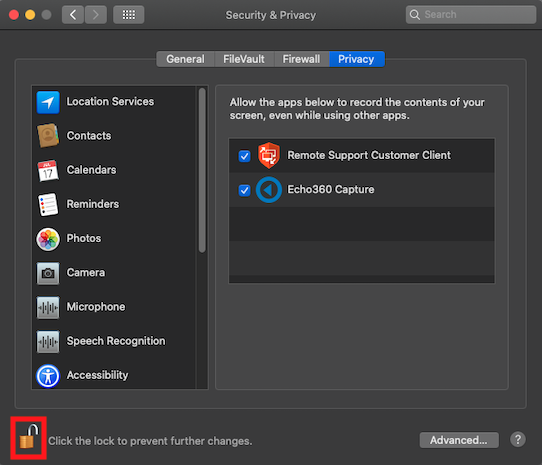
Task: Show all preferences grid icon
Action: (129, 15)
